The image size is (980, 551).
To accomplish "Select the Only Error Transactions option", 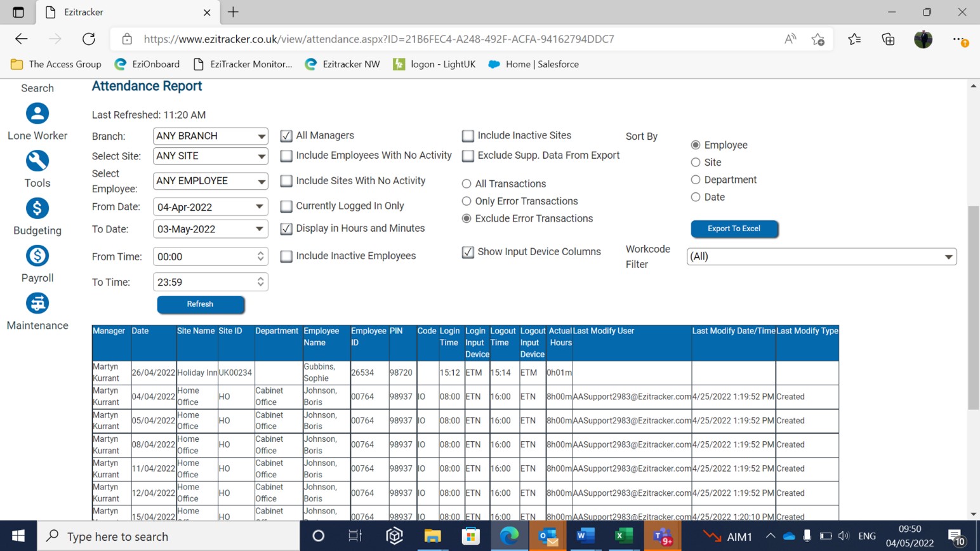I will tap(467, 201).
